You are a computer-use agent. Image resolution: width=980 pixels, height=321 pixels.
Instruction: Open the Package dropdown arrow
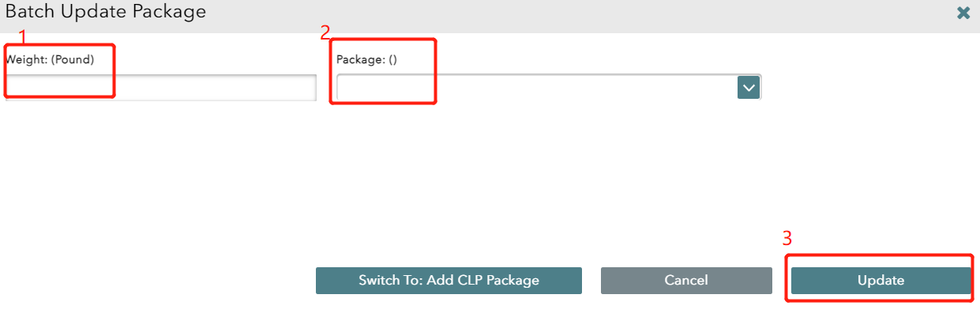[748, 87]
